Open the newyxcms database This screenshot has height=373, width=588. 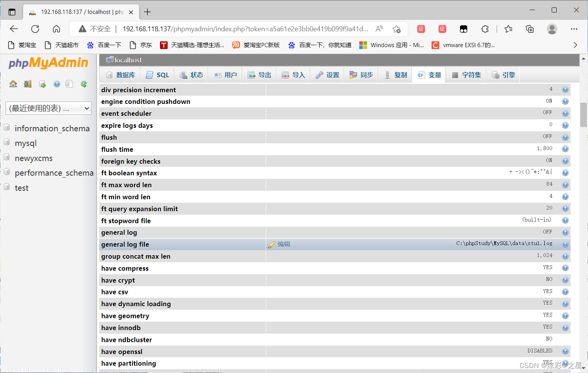(x=34, y=158)
